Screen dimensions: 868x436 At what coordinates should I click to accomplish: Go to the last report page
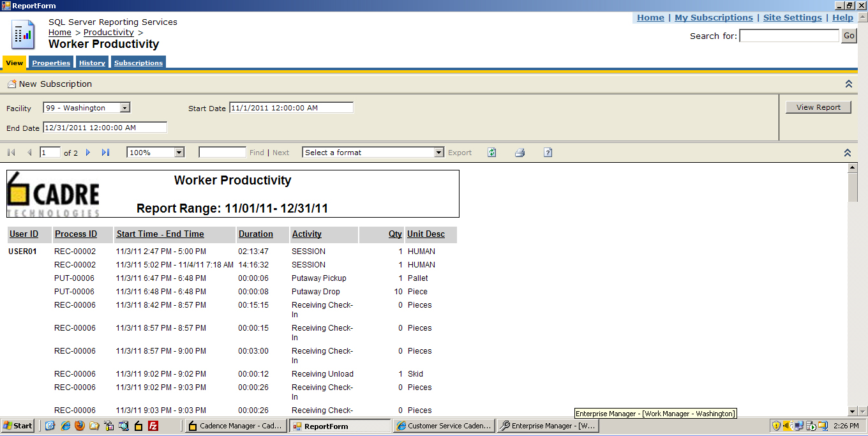pos(106,152)
